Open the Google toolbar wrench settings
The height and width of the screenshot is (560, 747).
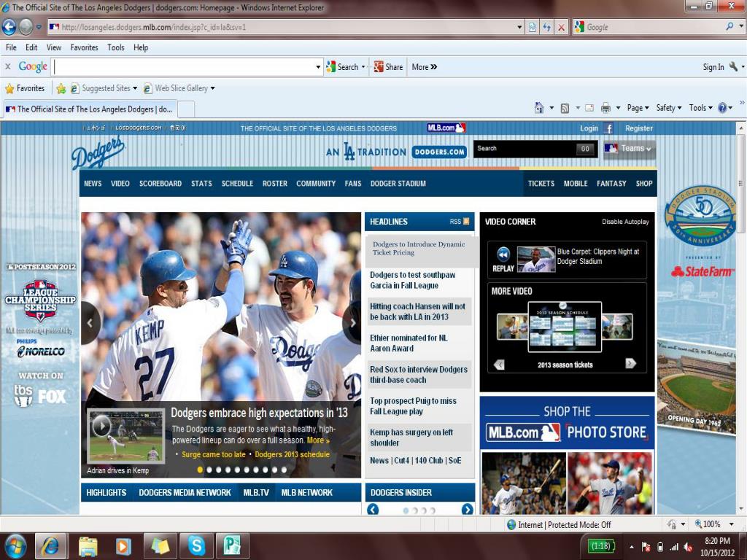tap(734, 66)
